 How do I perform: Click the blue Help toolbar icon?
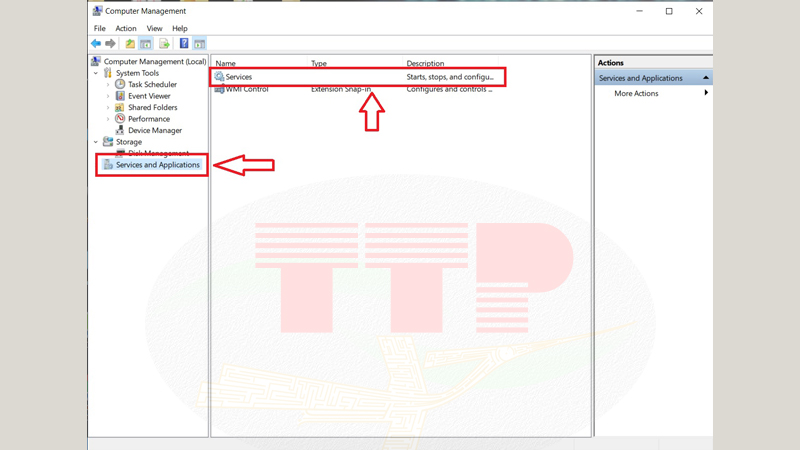pos(184,44)
